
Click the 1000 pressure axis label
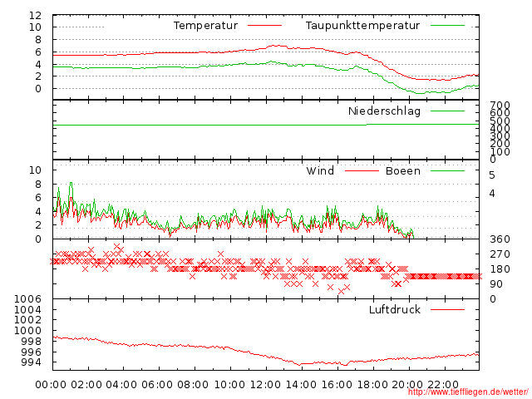pyautogui.click(x=27, y=331)
